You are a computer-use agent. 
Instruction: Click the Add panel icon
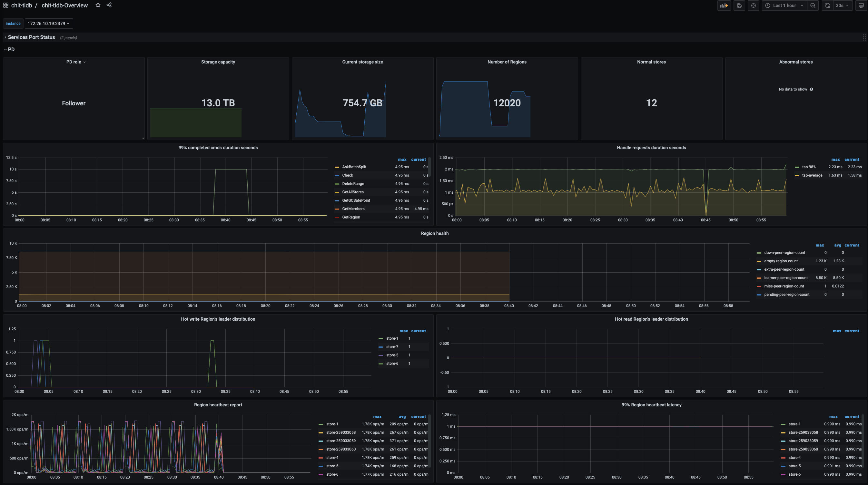(724, 5)
